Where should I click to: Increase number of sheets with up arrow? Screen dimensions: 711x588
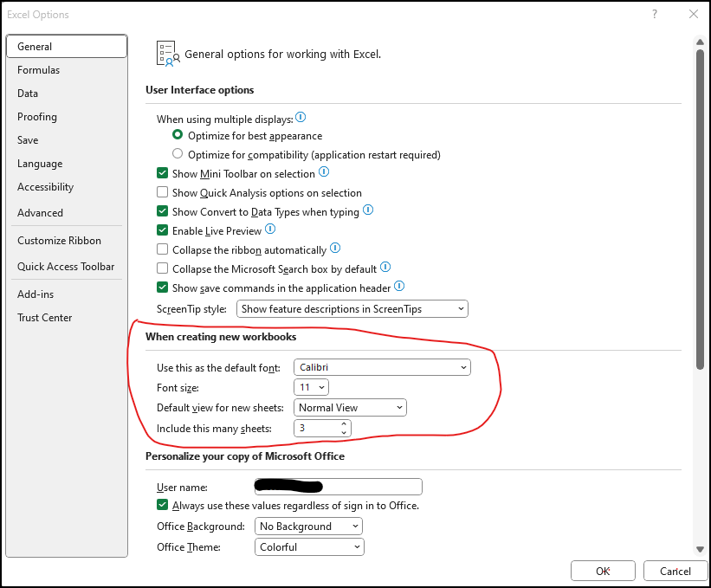344,423
